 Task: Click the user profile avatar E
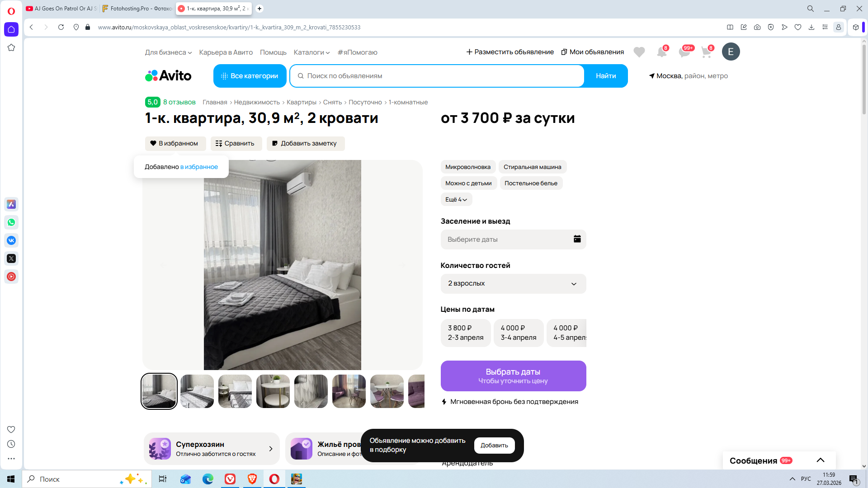coord(731,52)
